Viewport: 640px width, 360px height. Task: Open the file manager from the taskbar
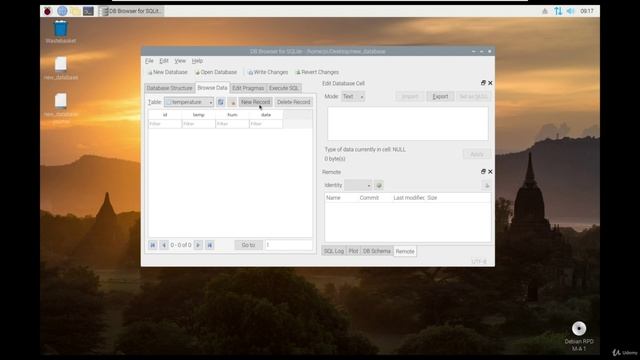pyautogui.click(x=75, y=11)
